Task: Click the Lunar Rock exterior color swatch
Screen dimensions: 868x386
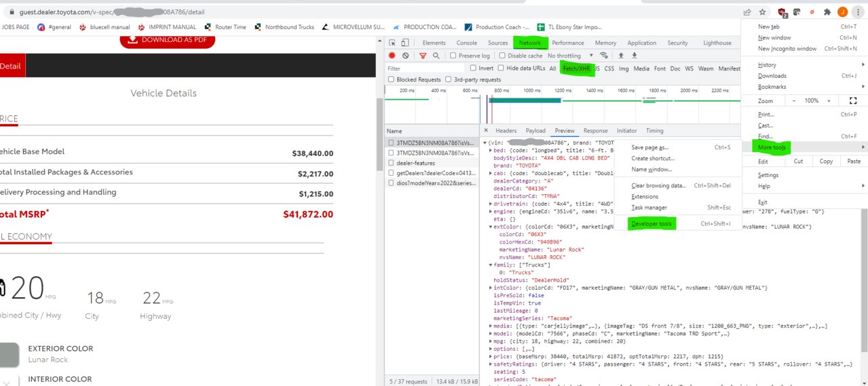Action: pyautogui.click(x=8, y=354)
